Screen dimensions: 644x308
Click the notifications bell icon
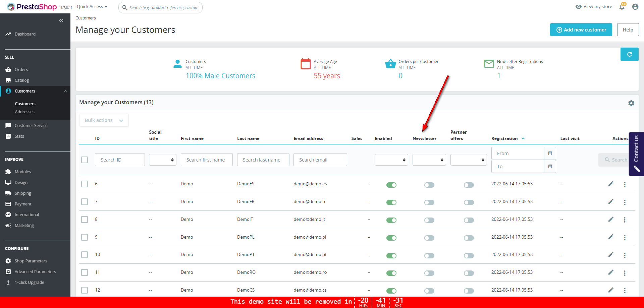(x=622, y=7)
